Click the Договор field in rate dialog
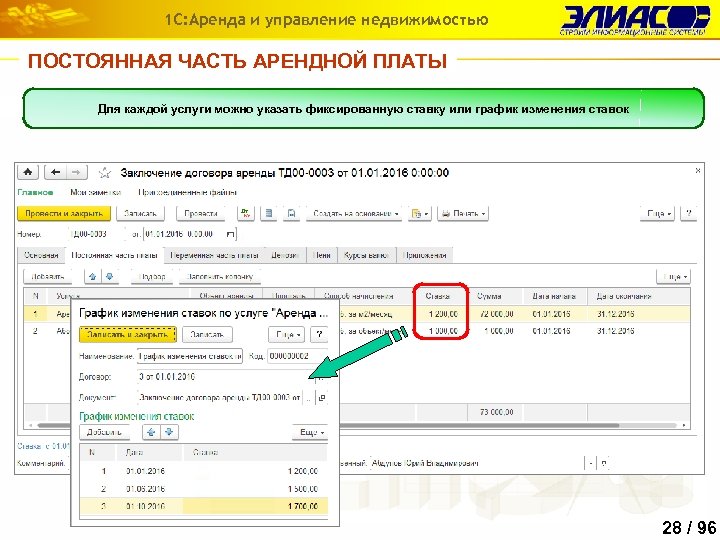The width and height of the screenshot is (720, 540). (x=225, y=377)
